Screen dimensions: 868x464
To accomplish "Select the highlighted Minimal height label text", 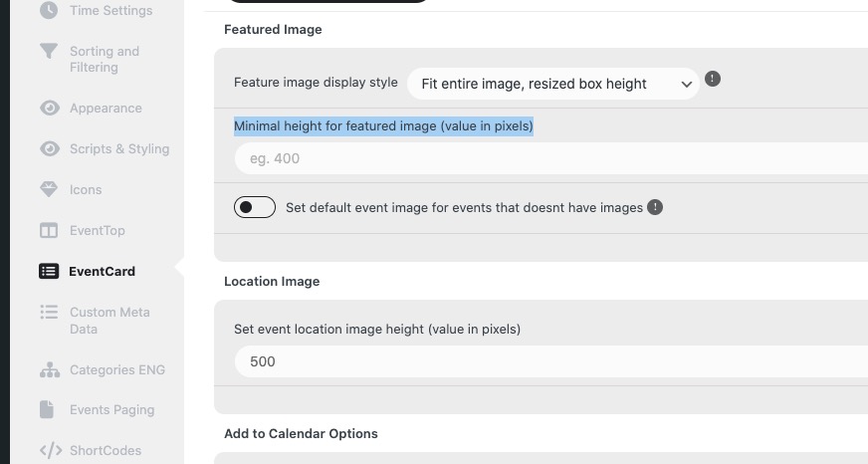I will (383, 126).
